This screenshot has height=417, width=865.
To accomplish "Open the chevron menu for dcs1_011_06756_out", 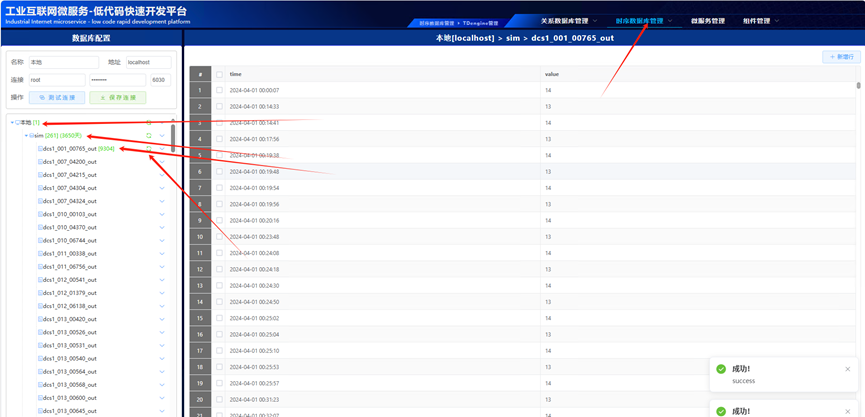I will tap(162, 267).
